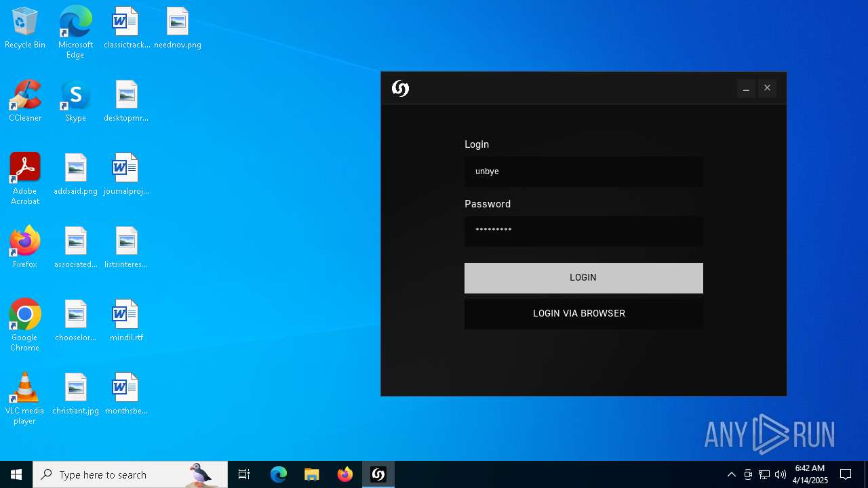Select the monthsbe Word document icon
The image size is (868, 488).
[126, 394]
